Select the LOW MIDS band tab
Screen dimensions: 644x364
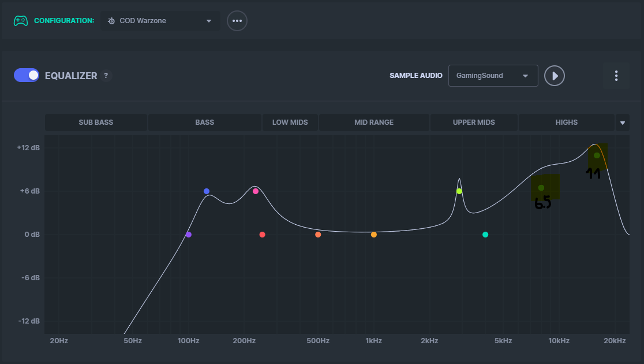tap(290, 122)
